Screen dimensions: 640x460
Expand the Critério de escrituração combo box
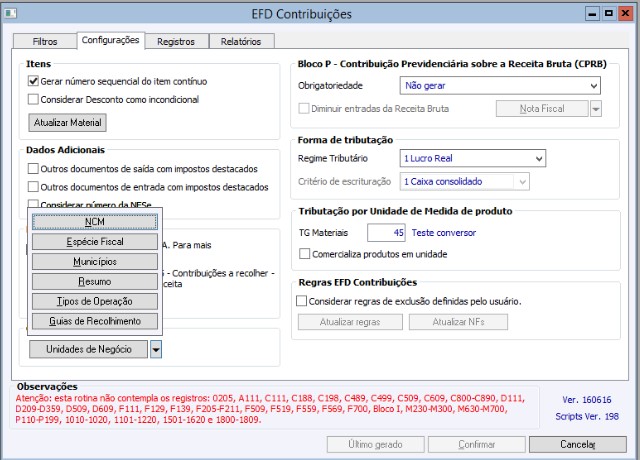[464, 182]
